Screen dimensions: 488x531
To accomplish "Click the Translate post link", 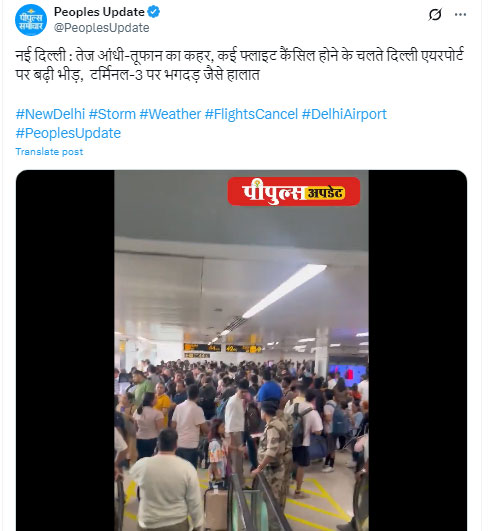I will (49, 152).
